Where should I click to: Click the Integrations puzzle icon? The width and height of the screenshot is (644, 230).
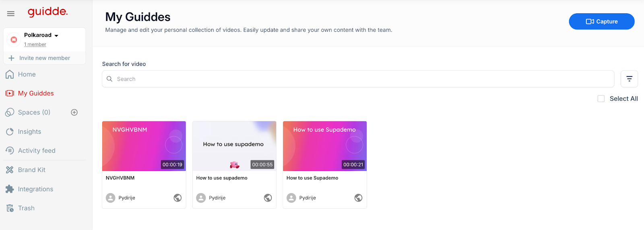point(10,189)
